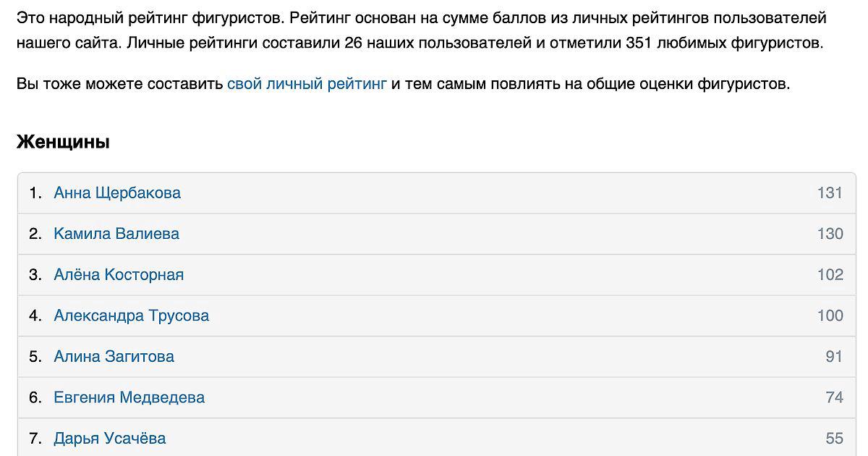Click the score 91 for Алина Загитова

(x=834, y=357)
